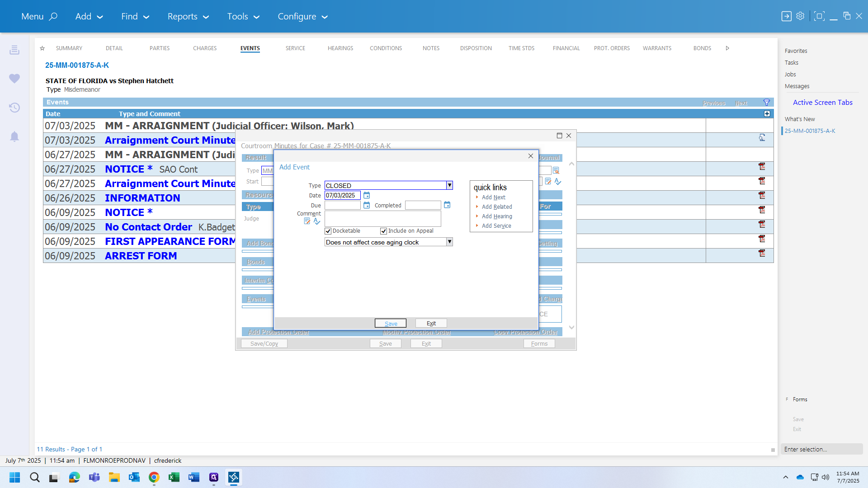Viewport: 868px width, 488px height.
Task: Show hidden system tray icons
Action: (786, 477)
